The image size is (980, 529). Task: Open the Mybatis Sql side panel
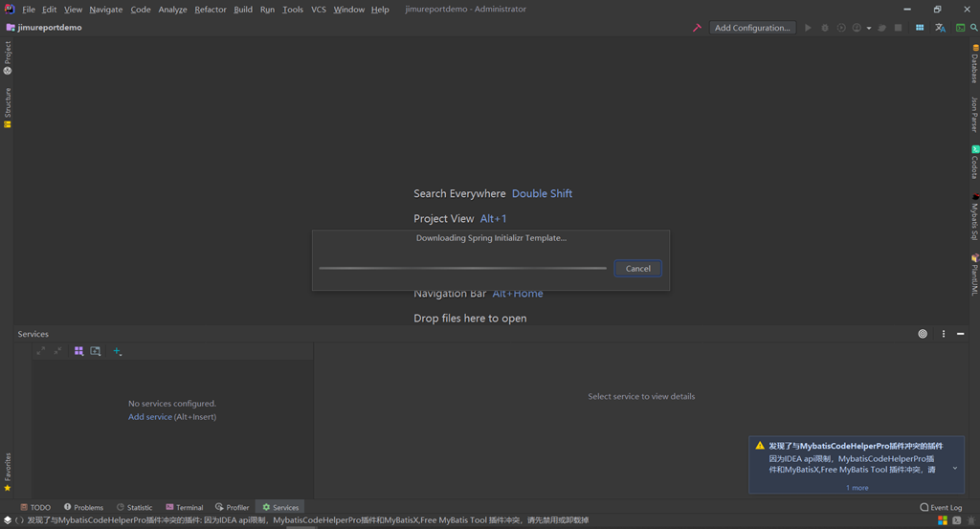[x=974, y=217]
